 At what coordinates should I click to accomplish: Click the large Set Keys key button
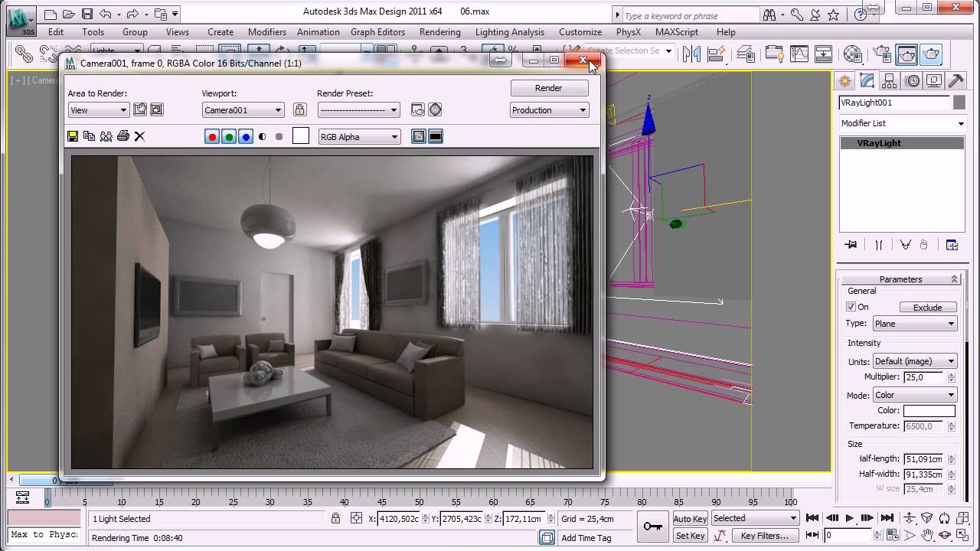tap(653, 527)
